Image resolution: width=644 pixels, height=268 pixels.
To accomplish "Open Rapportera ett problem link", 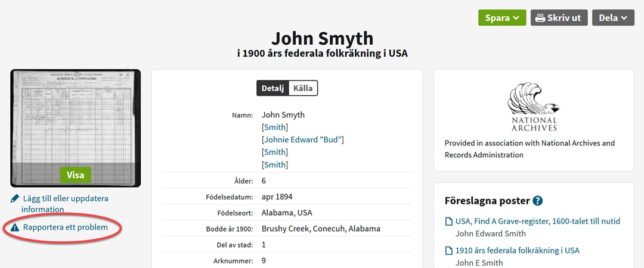I will (66, 227).
